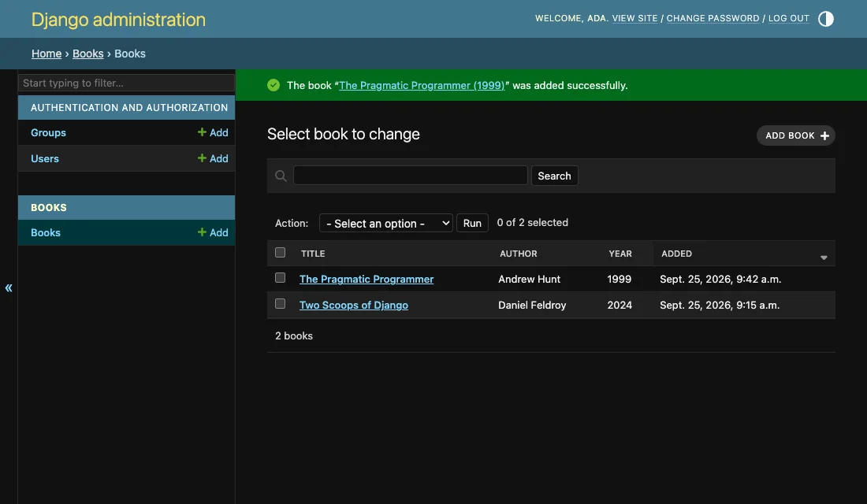Open Users in the sidebar
This screenshot has height=504, width=867.
[x=45, y=158]
